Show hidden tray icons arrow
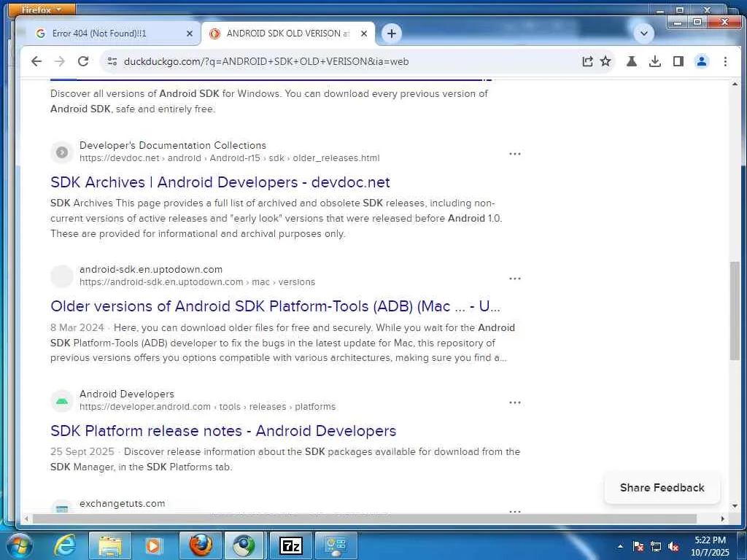Viewport: 747px width, 560px height. 620,546
